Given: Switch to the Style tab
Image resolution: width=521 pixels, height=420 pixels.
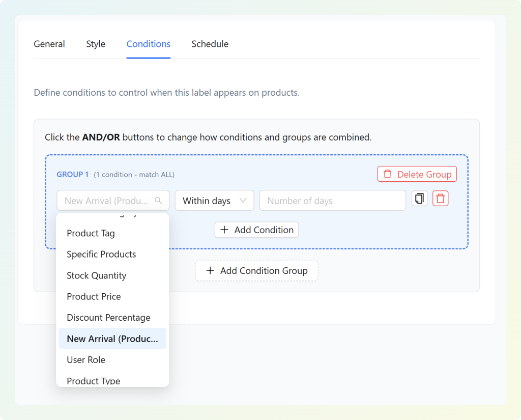Looking at the screenshot, I should (x=95, y=44).
